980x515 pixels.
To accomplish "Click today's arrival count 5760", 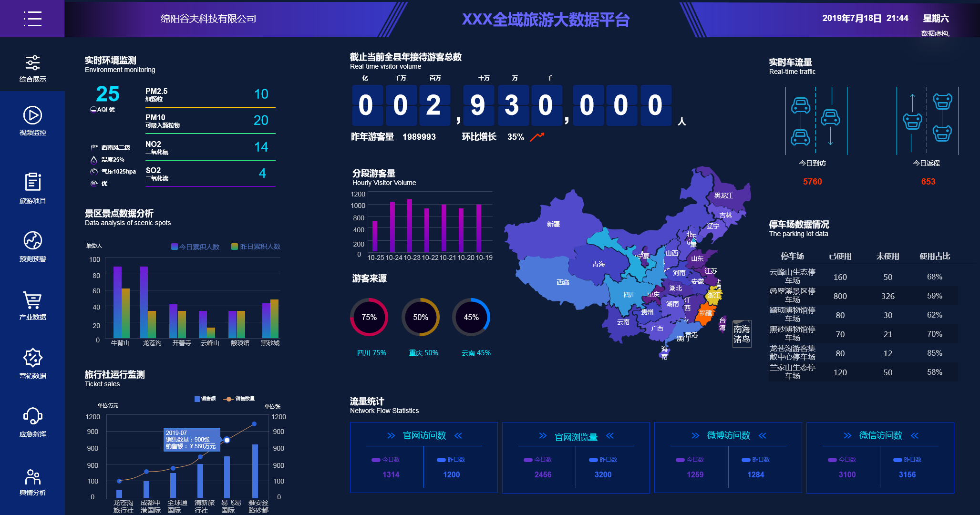I will pos(812,181).
